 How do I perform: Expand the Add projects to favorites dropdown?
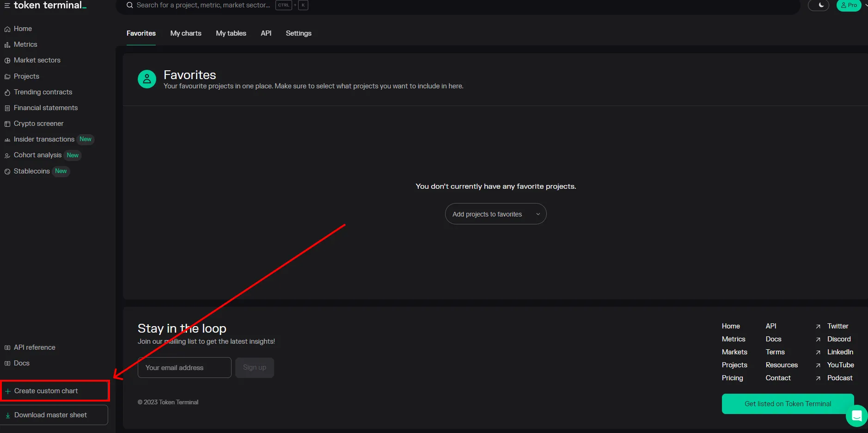click(495, 214)
